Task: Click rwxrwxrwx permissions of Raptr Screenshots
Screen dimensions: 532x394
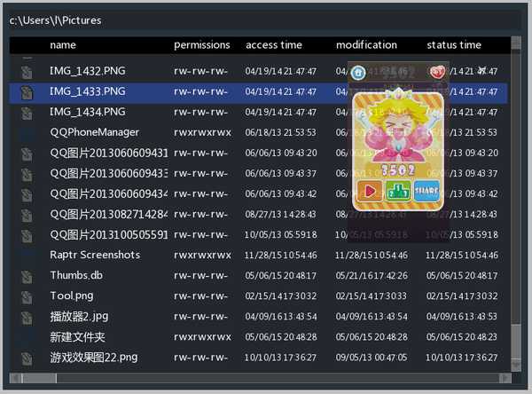Action: click(x=202, y=256)
